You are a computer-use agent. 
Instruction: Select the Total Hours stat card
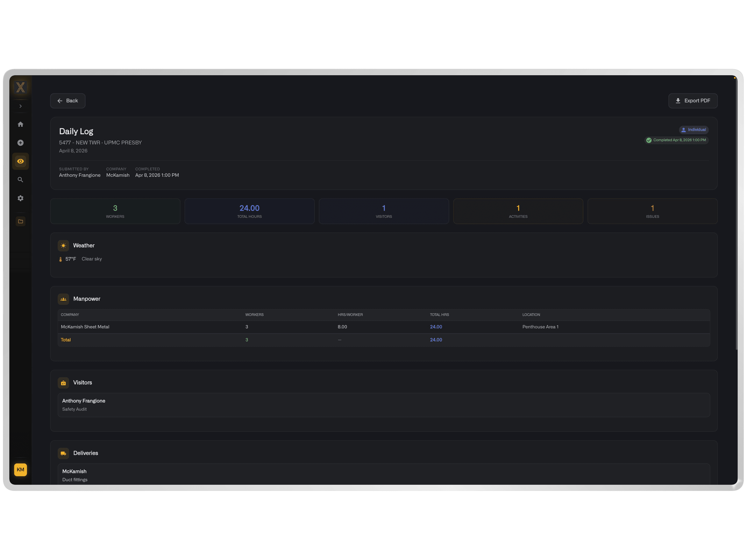[250, 211]
